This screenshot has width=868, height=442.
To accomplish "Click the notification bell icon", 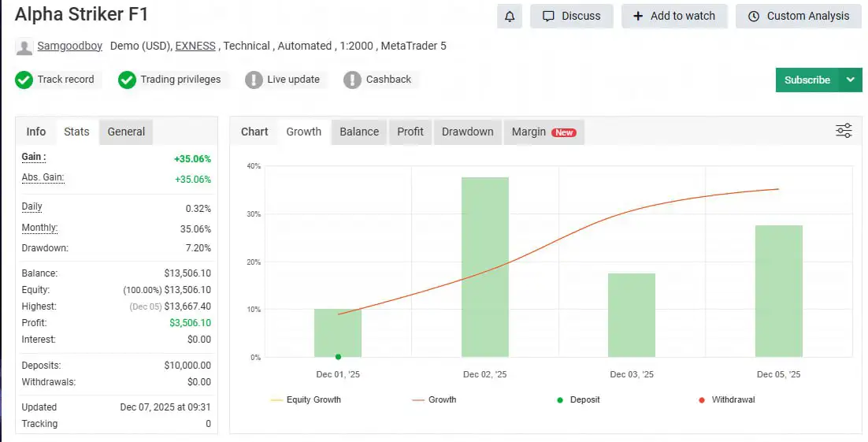I will coord(510,16).
